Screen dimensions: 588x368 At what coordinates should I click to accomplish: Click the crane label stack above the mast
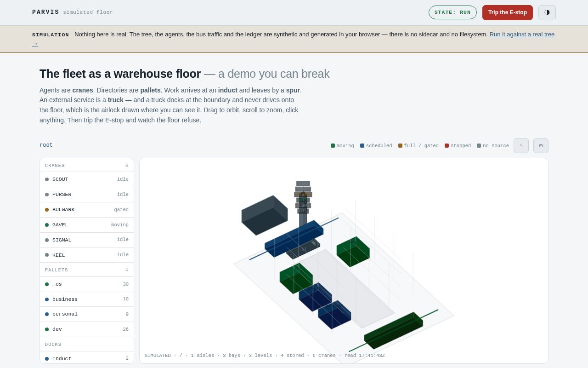tap(303, 197)
